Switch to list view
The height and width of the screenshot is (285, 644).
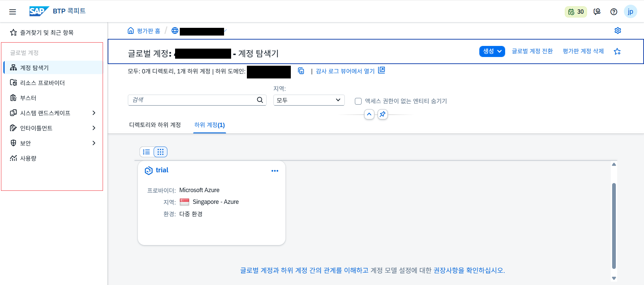click(x=147, y=152)
